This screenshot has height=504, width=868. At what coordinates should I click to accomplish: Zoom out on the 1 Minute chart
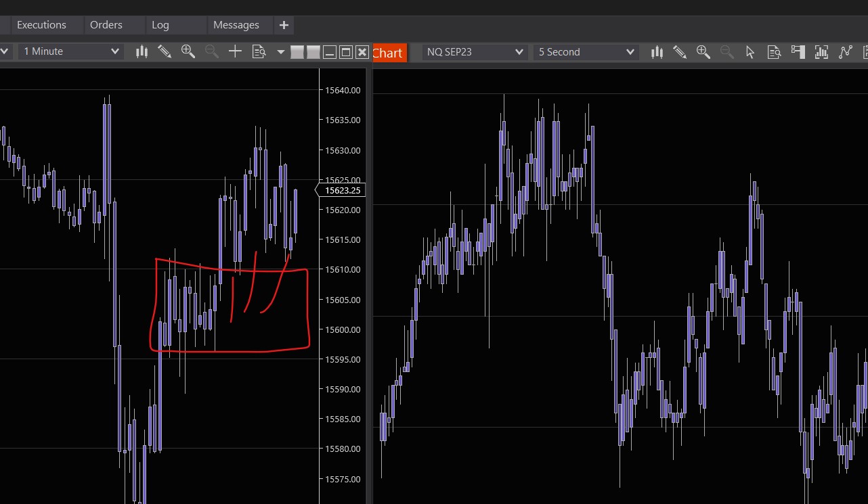211,51
